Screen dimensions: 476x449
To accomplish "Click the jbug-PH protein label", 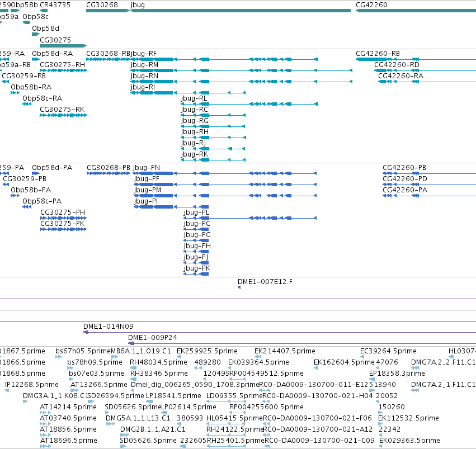I will point(197,247).
